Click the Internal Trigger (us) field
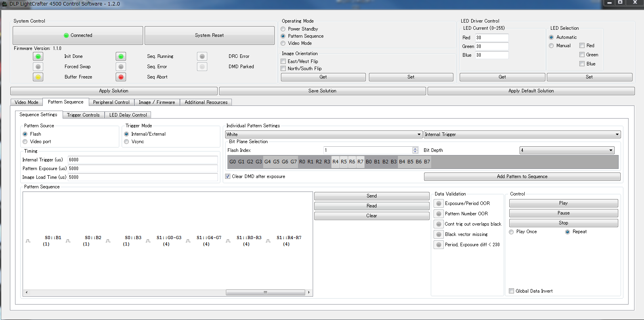Screen dimensions: 644x320 click(x=143, y=160)
